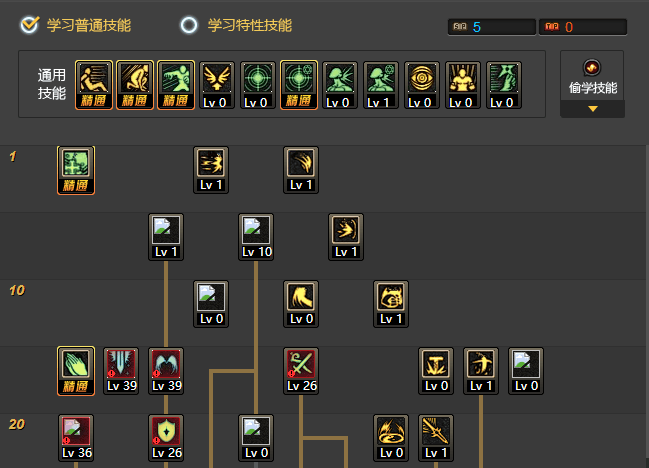Select the sitting figure mastered general skill
This screenshot has width=649, height=468.
tap(94, 85)
